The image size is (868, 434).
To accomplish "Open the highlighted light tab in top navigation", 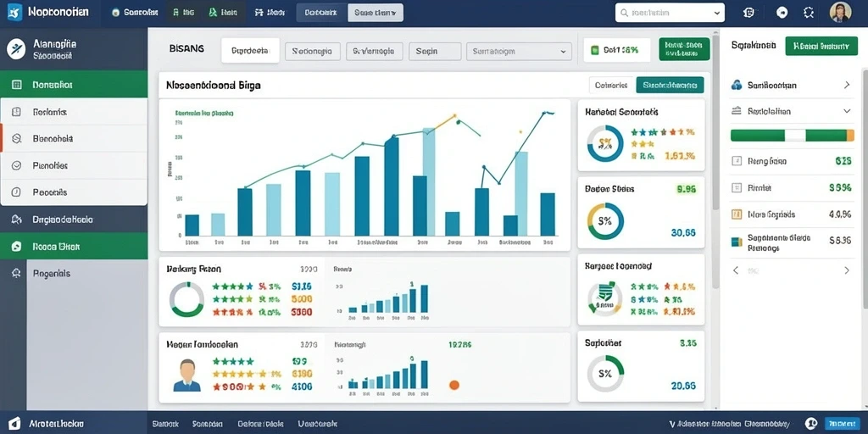I will click(376, 12).
